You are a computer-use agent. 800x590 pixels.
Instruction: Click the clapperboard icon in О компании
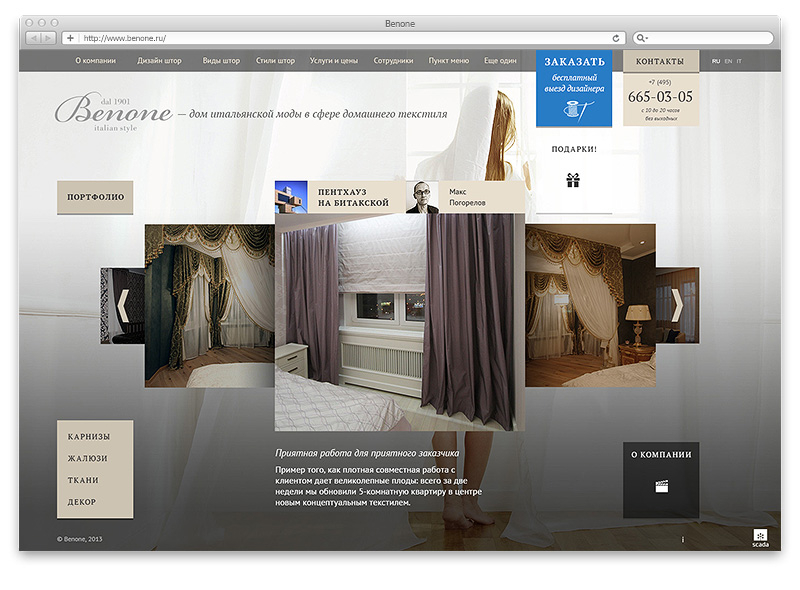662,486
